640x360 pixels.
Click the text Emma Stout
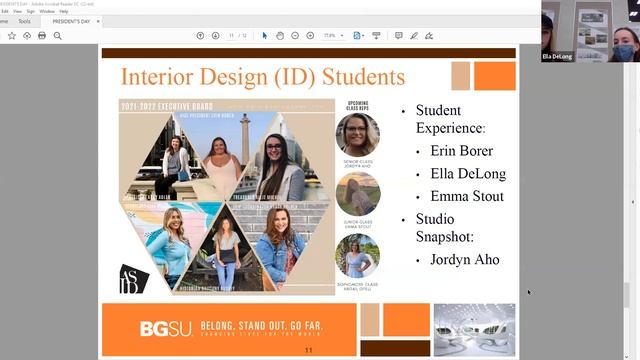tap(467, 196)
